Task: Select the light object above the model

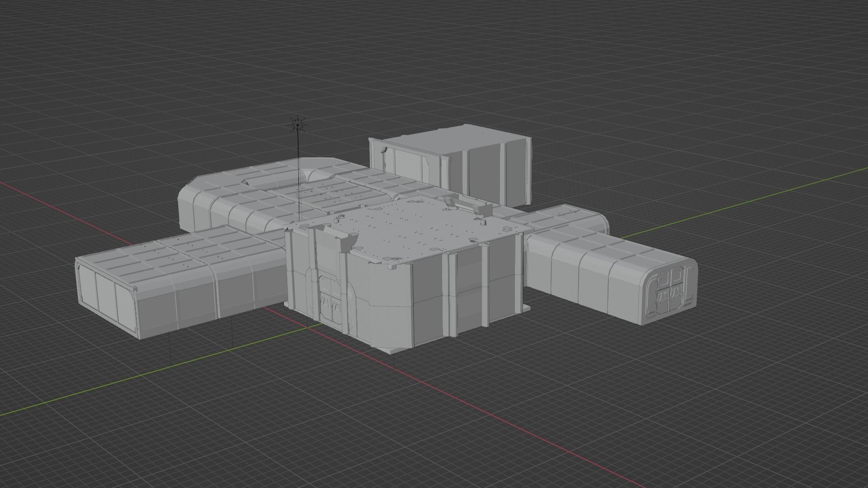Action: [x=298, y=124]
